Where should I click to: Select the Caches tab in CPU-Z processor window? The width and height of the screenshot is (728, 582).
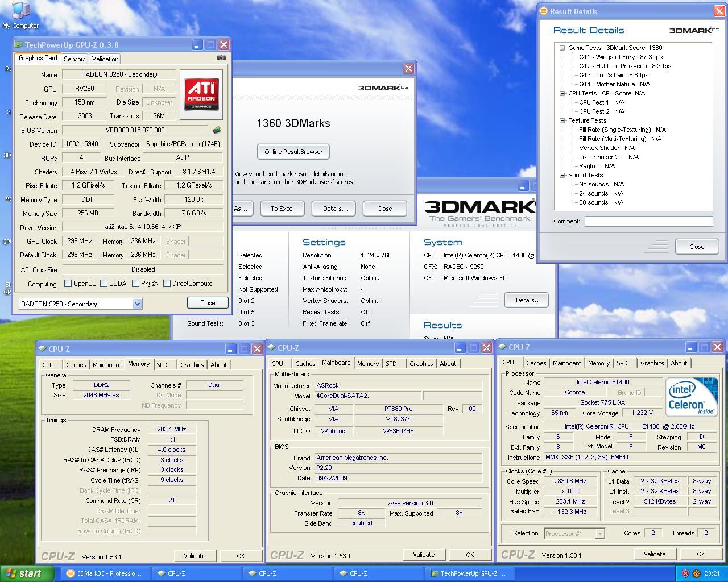click(536, 363)
